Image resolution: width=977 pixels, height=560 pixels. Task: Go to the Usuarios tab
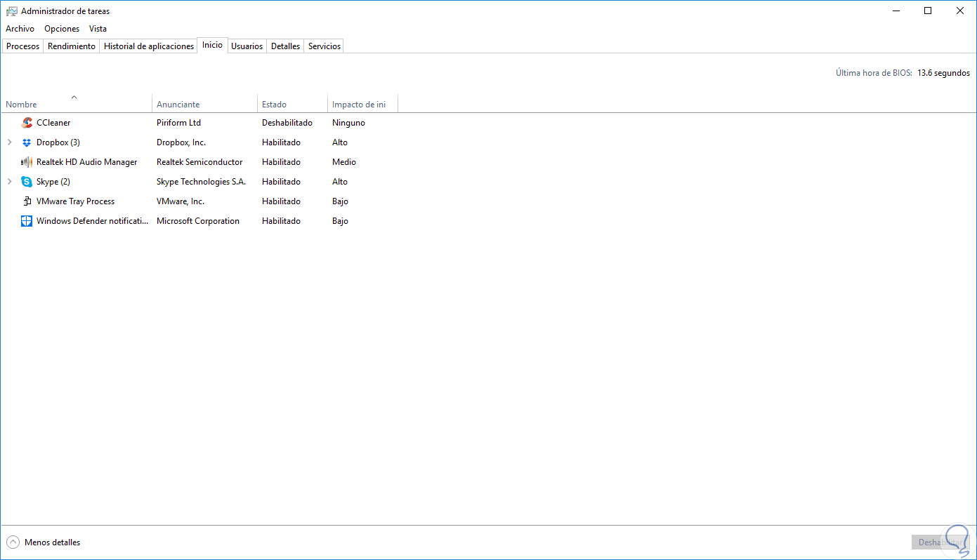[x=247, y=46]
